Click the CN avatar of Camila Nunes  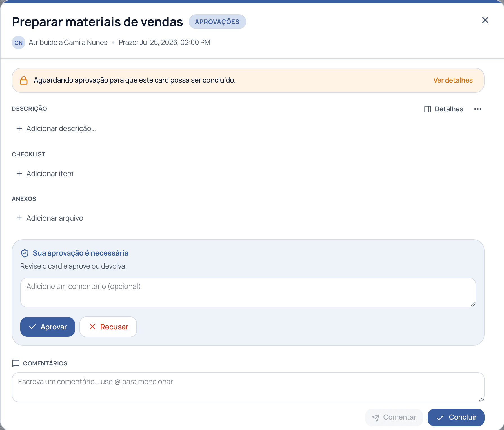[19, 43]
